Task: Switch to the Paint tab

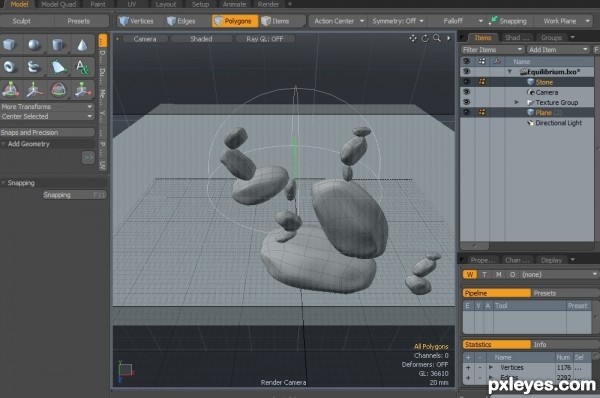Action: (x=98, y=4)
